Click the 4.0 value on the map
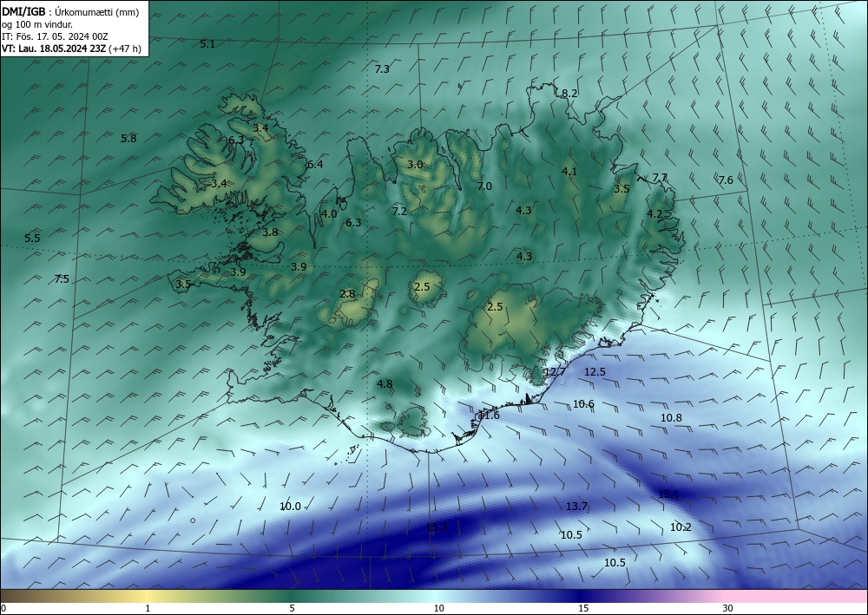The height and width of the screenshot is (615, 868). click(x=329, y=213)
